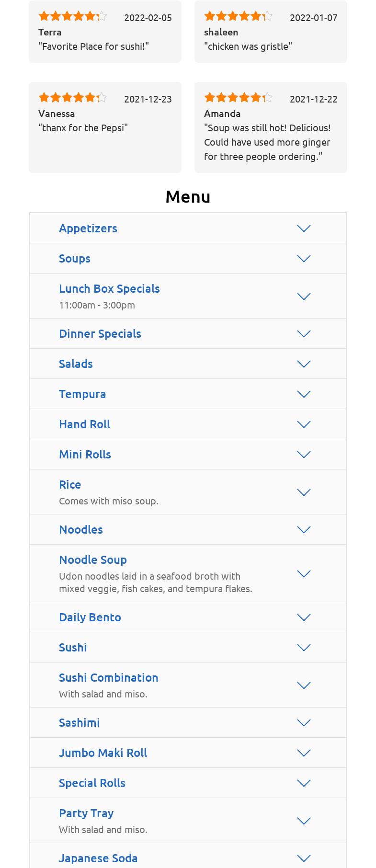The height and width of the screenshot is (868, 376).
Task: Show the Sushi Combination items
Action: click(x=108, y=678)
